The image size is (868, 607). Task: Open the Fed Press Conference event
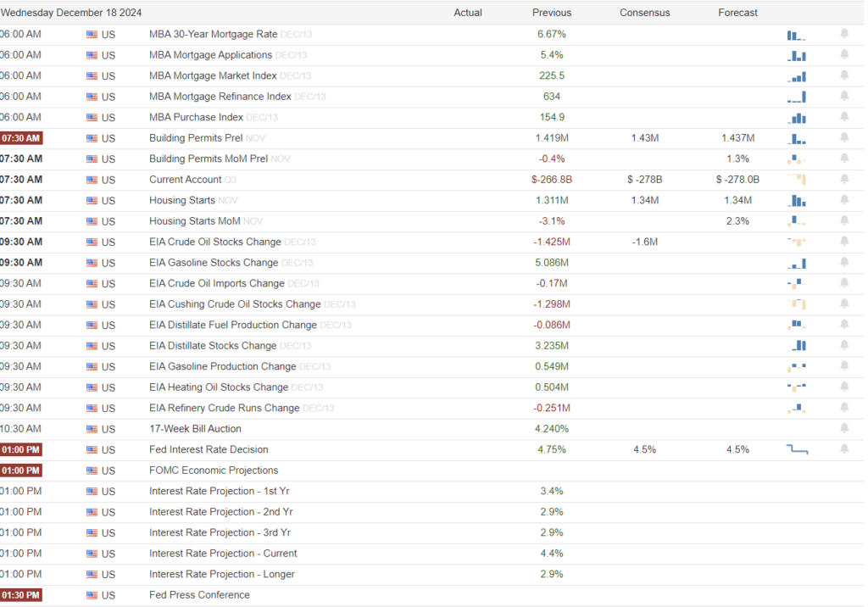click(199, 595)
